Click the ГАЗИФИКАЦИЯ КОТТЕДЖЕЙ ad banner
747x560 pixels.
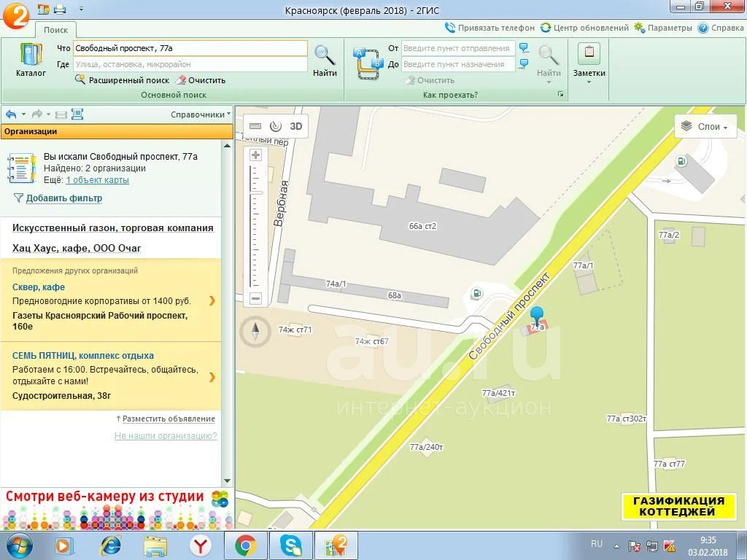678,506
